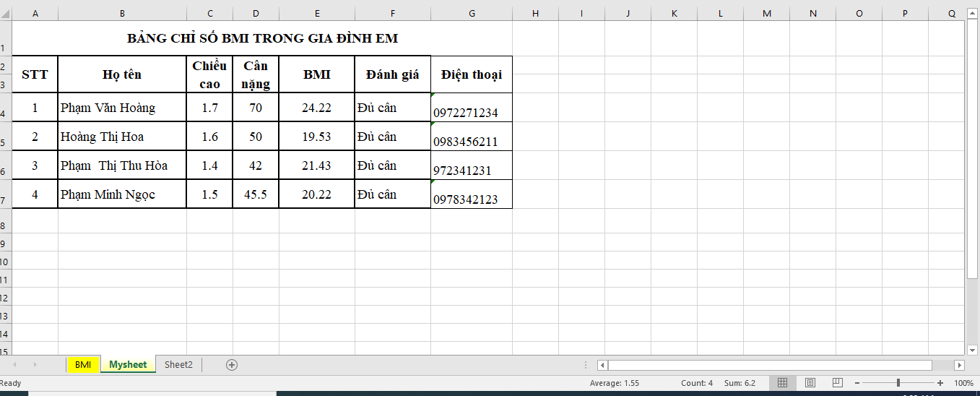The width and height of the screenshot is (980, 396).
Task: Select the Mysheet sheet tab
Action: click(128, 365)
